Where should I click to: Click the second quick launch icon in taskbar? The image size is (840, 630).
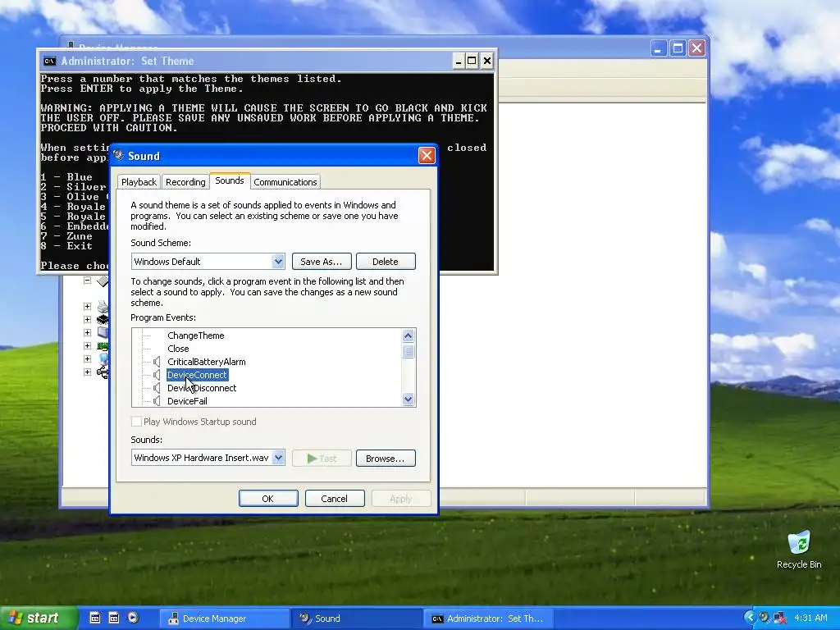pos(113,618)
